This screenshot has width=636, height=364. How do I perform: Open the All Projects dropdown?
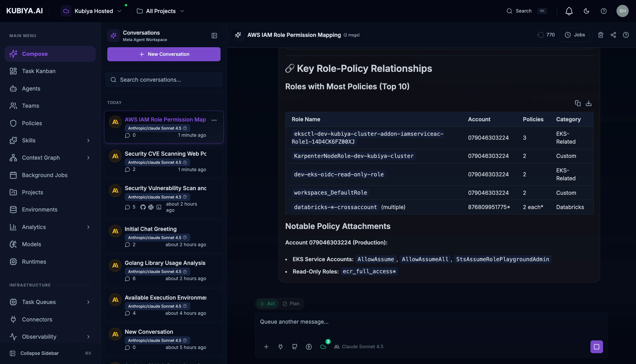(x=160, y=11)
